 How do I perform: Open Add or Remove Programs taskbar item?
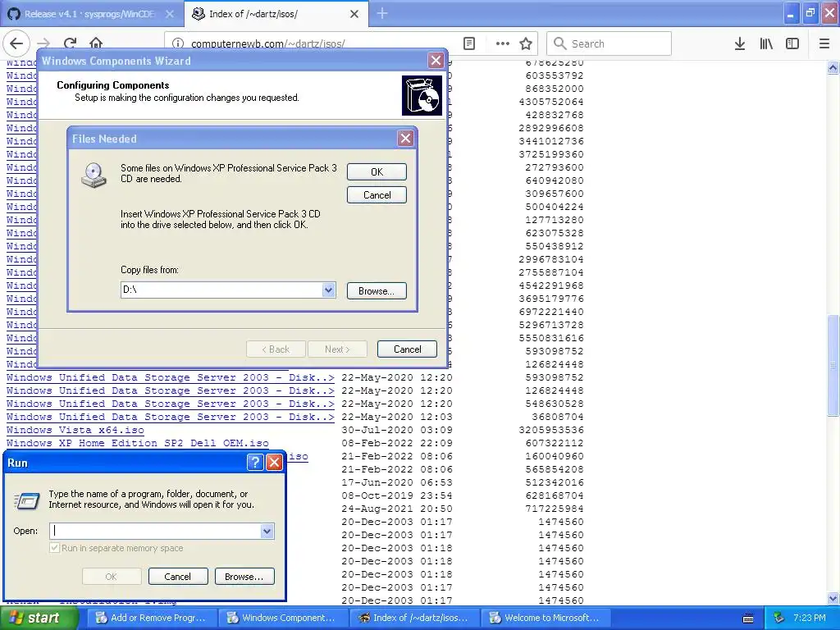tap(152, 618)
